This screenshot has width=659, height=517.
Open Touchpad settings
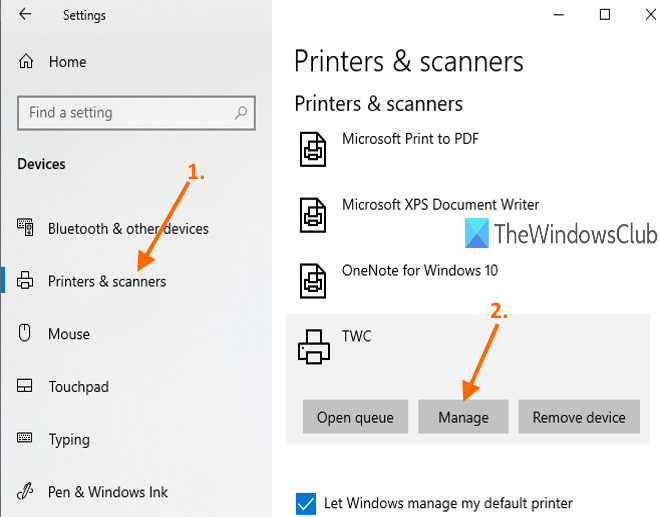[x=79, y=387]
